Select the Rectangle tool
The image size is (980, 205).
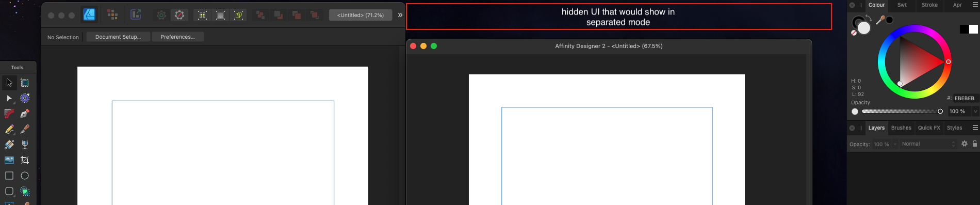(x=9, y=176)
